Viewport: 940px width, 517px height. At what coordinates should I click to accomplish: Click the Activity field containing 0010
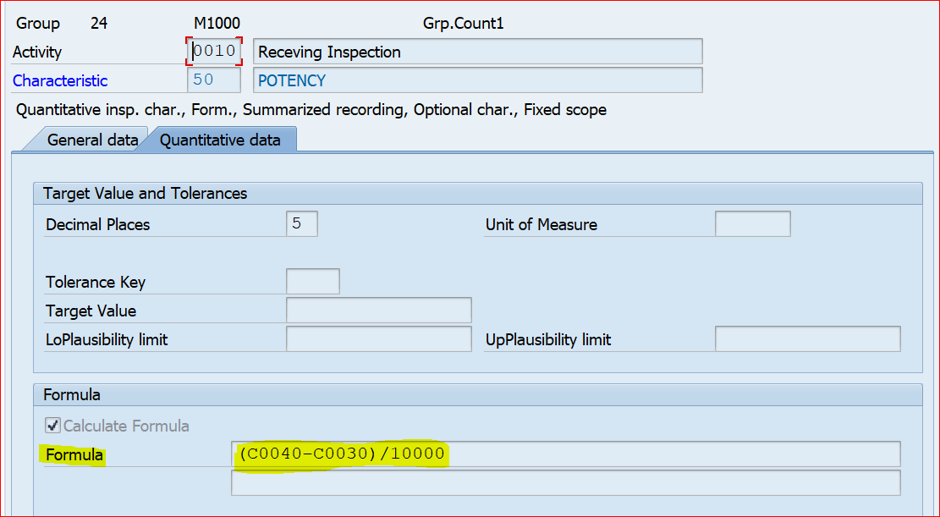pyautogui.click(x=214, y=52)
